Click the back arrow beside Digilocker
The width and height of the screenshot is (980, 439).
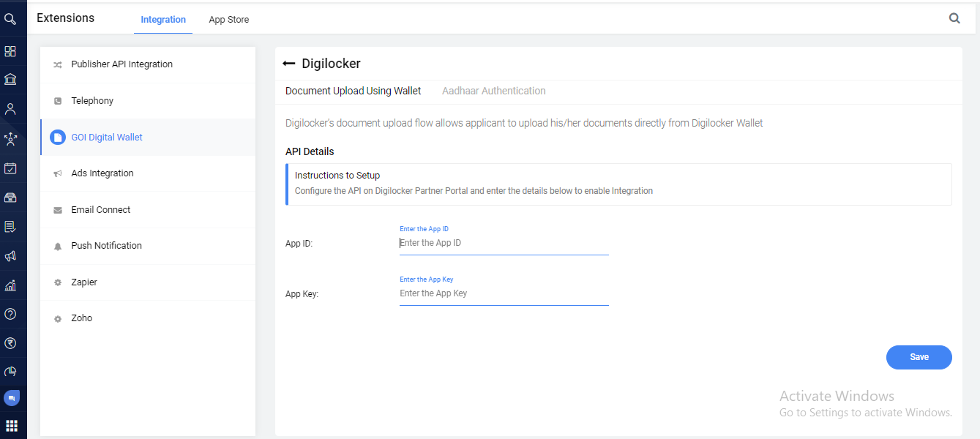(x=289, y=64)
